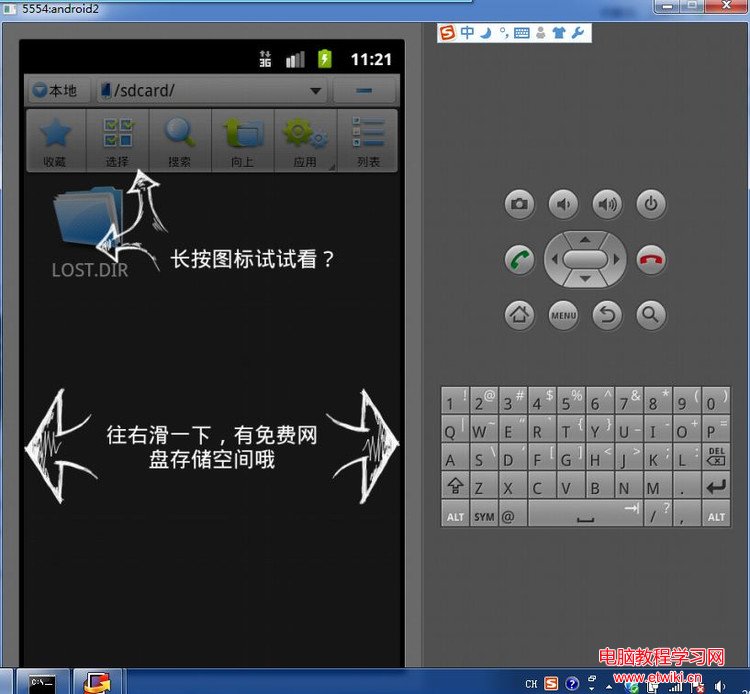750x694 pixels.
Task: Click the Q key on emulator keyboard
Action: click(x=455, y=429)
